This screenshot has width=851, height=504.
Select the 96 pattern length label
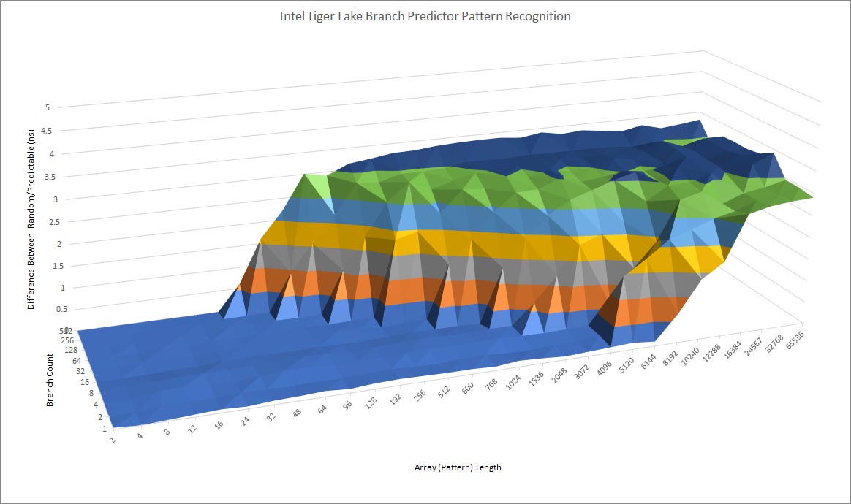(347, 405)
